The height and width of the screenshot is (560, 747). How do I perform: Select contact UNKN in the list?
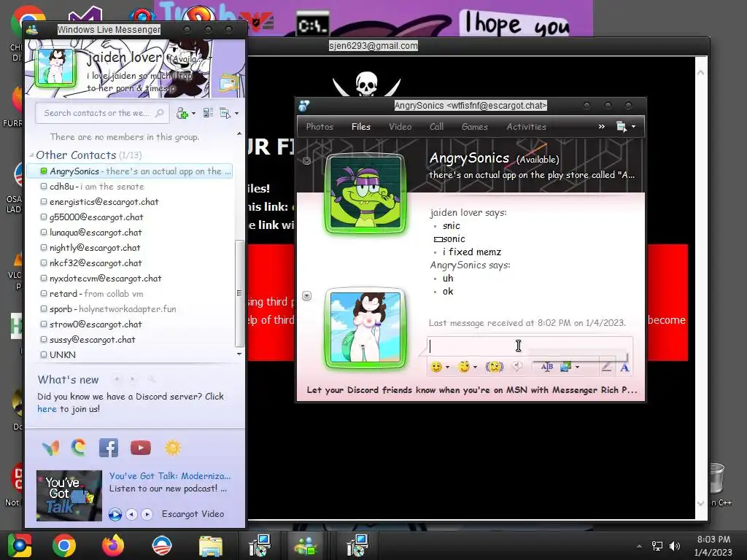58,355
